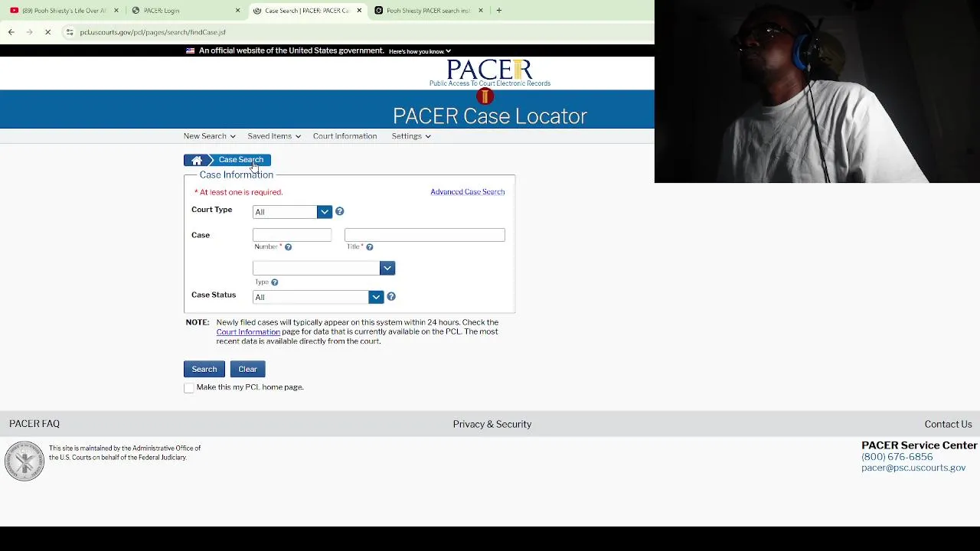This screenshot has width=980, height=551.
Task: Open the site information icon in address bar
Action: [x=70, y=32]
